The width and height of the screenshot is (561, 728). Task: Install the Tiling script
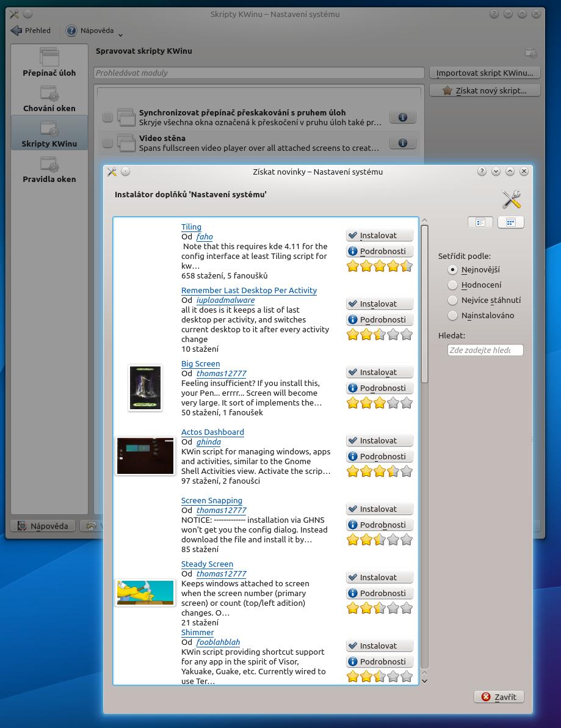[380, 235]
